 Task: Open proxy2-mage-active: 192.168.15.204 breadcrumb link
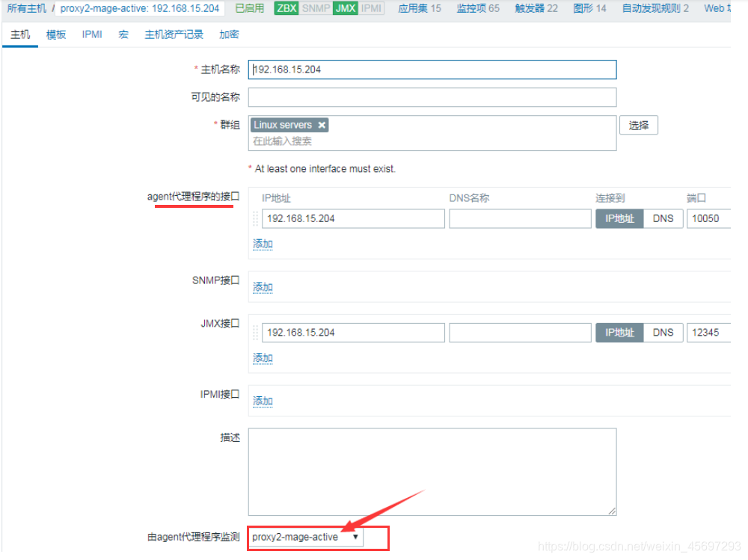click(140, 8)
